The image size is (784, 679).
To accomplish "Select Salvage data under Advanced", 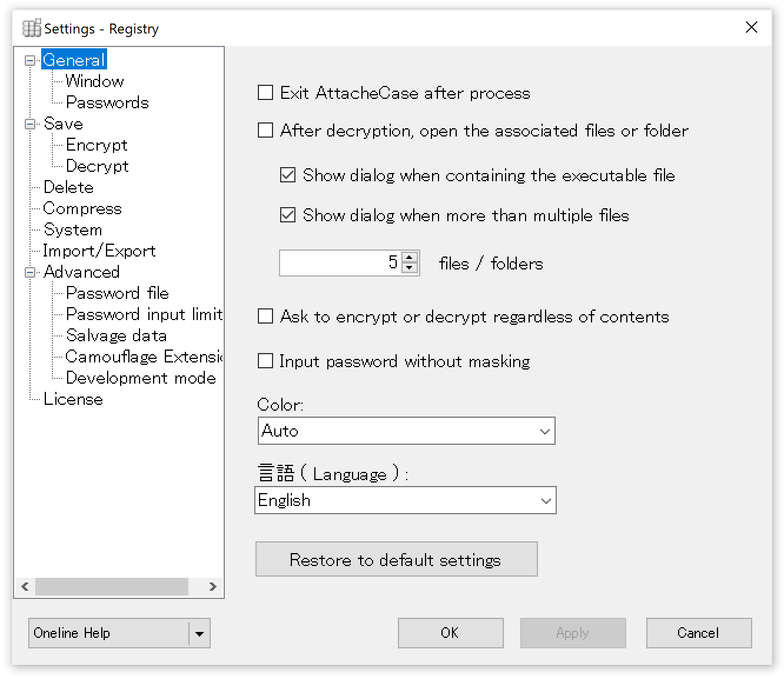I will (x=116, y=336).
